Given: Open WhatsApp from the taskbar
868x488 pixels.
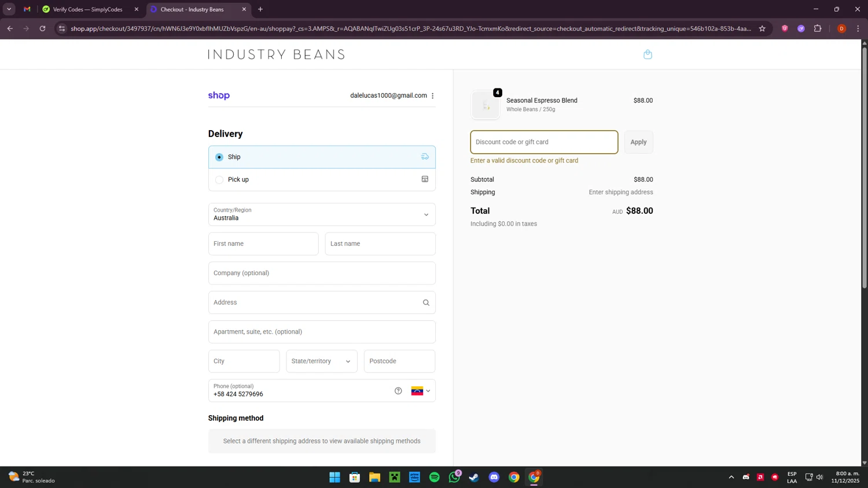Looking at the screenshot, I should pyautogui.click(x=454, y=477).
